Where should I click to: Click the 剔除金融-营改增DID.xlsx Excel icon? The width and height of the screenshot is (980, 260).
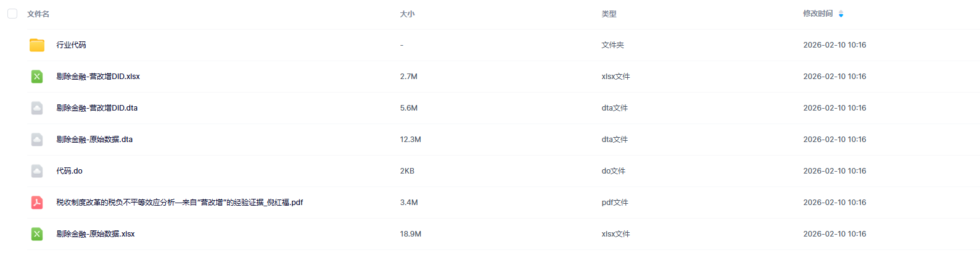(x=37, y=77)
